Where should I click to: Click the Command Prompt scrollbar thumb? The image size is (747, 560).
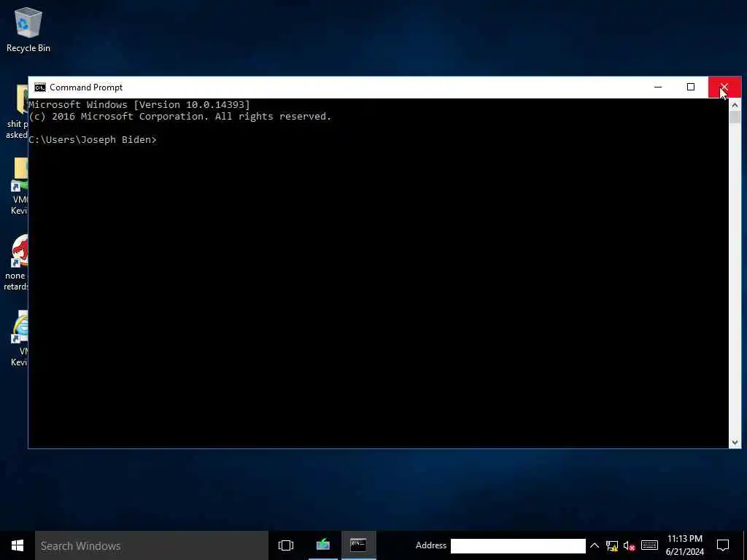point(735,117)
